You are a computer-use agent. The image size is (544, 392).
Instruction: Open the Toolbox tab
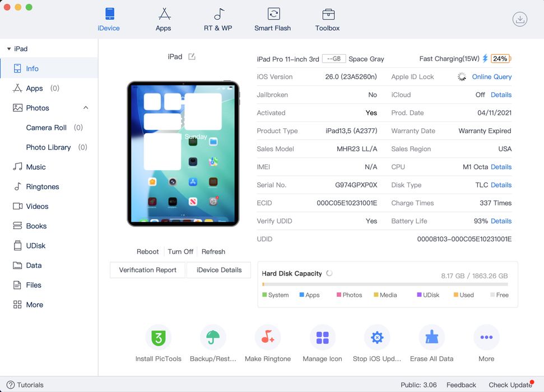pyautogui.click(x=328, y=20)
